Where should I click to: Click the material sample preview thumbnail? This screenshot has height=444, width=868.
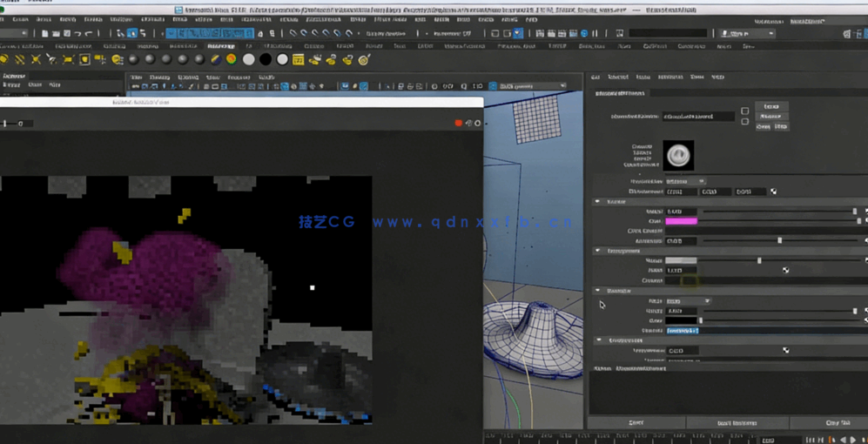(678, 156)
